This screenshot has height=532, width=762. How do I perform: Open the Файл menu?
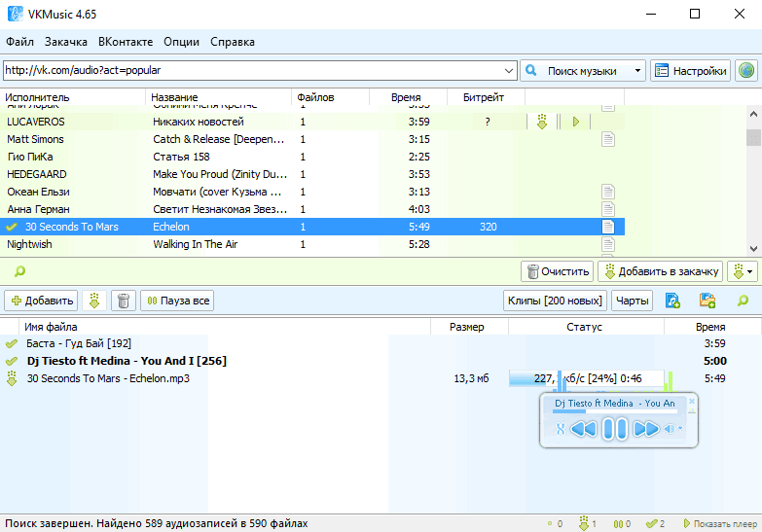click(x=19, y=42)
